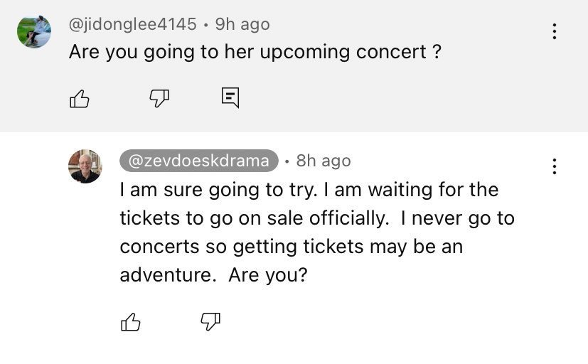Click the reply line starting "concerts so getting"

[292, 247]
